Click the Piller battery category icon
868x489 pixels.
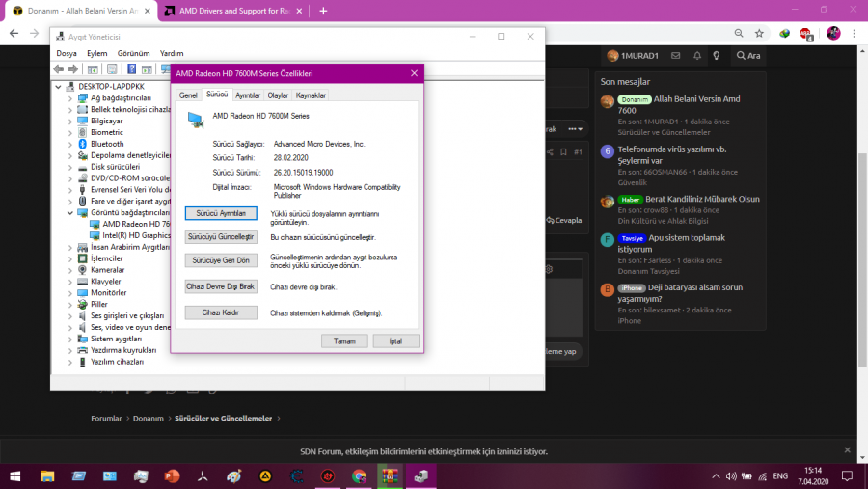(x=83, y=304)
